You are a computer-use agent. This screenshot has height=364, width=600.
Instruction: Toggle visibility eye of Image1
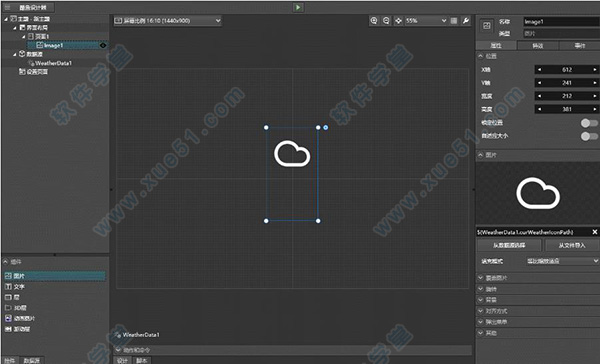point(103,45)
